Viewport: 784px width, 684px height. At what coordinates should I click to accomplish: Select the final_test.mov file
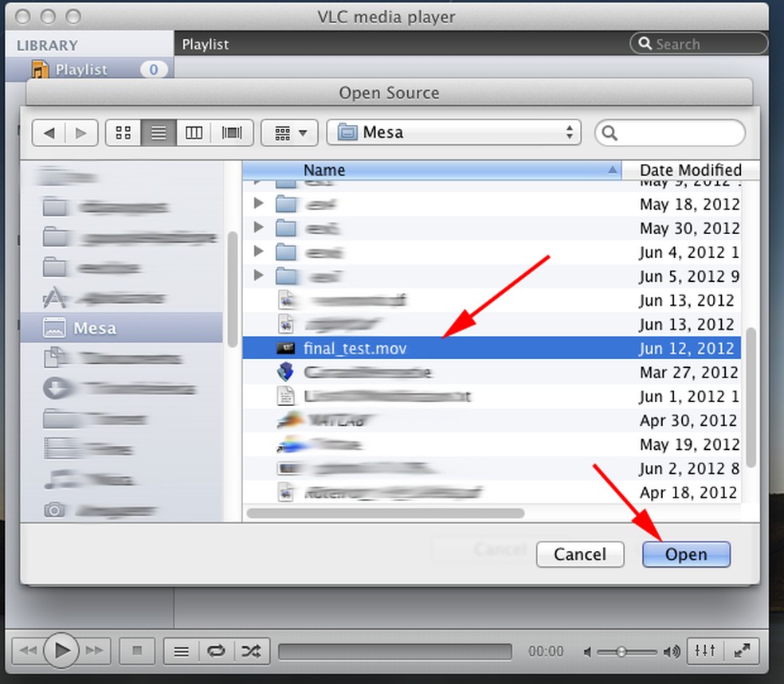(492, 348)
